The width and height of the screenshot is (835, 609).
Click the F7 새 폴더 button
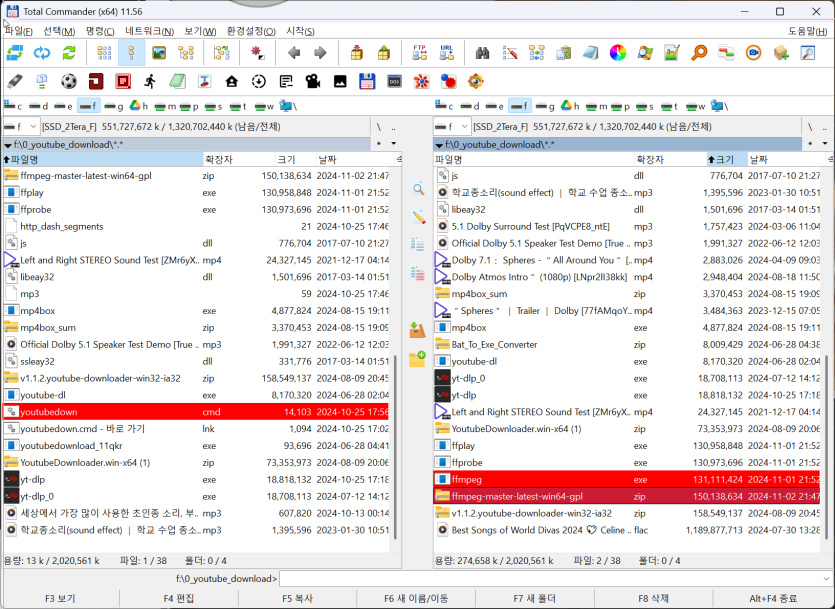(x=535, y=598)
